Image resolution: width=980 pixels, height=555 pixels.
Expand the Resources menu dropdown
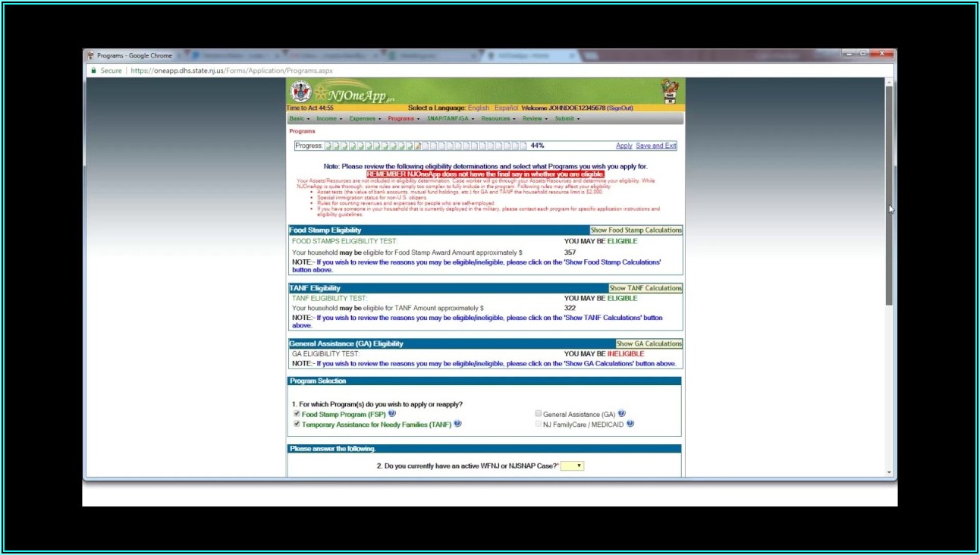coord(498,118)
